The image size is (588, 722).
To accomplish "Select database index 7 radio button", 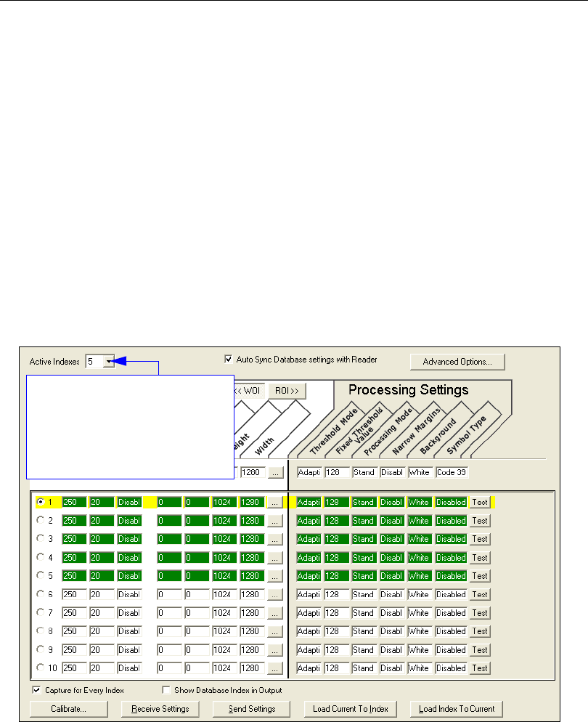I will (x=41, y=612).
